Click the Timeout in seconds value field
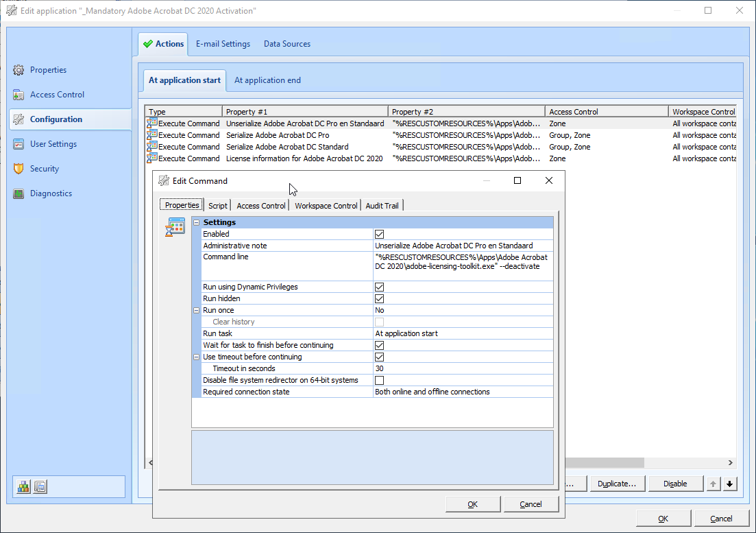This screenshot has width=756, height=533. (463, 368)
